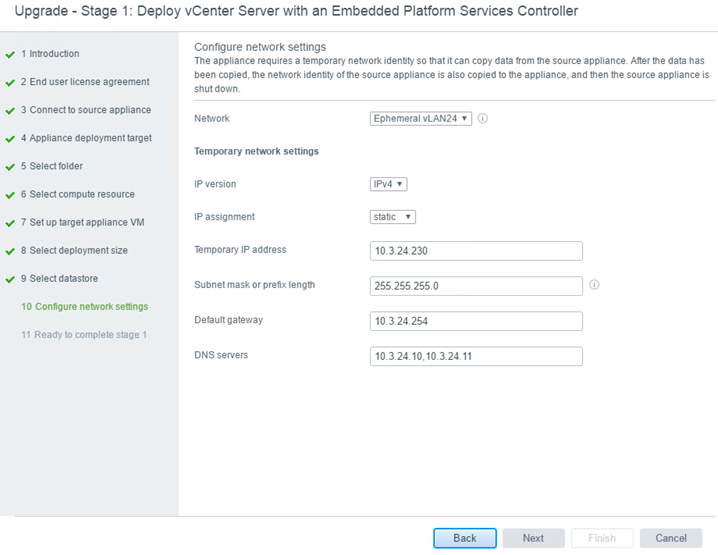The height and width of the screenshot is (555, 718).
Task: Go to step 1 Introduction
Action: pyautogui.click(x=50, y=54)
